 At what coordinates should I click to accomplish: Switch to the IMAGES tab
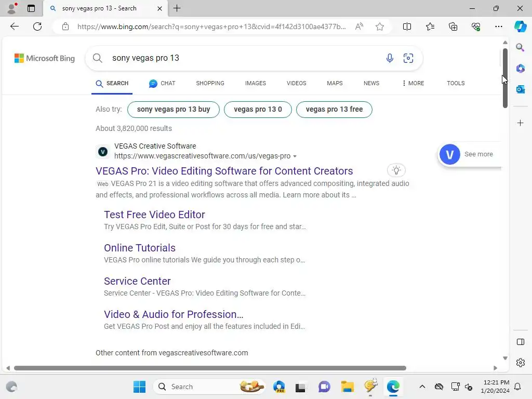point(256,83)
